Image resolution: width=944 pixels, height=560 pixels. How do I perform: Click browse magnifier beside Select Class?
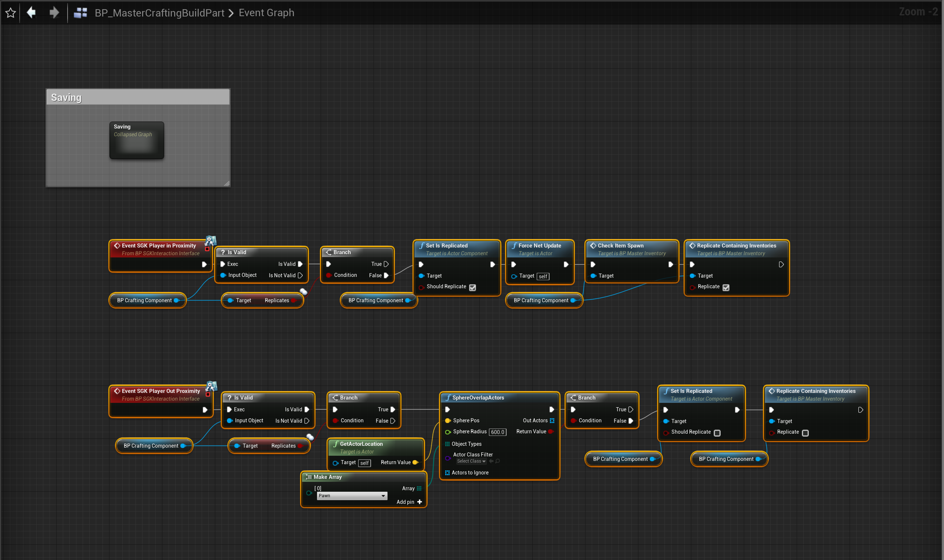(498, 461)
